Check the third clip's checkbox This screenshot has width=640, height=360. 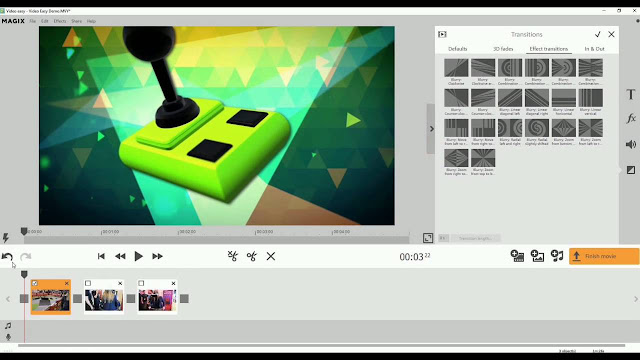coord(141,283)
